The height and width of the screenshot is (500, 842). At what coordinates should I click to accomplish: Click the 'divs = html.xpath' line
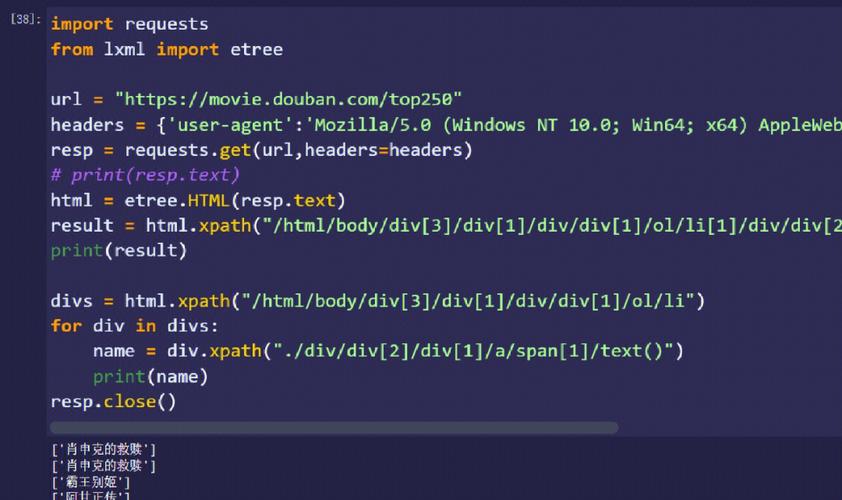[x=378, y=301]
